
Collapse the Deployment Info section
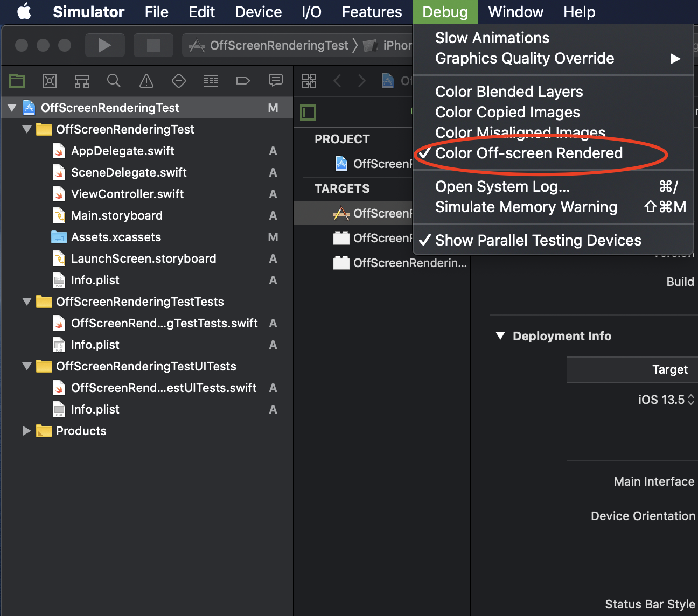pos(500,336)
